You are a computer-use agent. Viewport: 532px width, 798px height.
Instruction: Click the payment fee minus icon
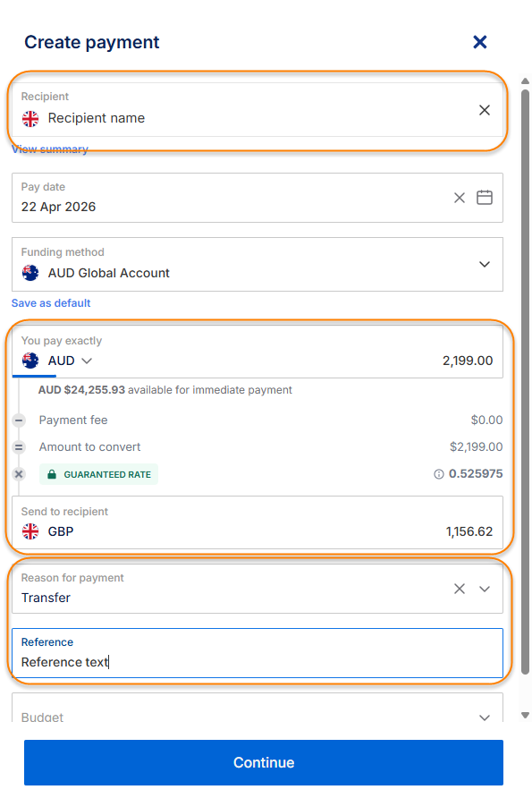19,420
